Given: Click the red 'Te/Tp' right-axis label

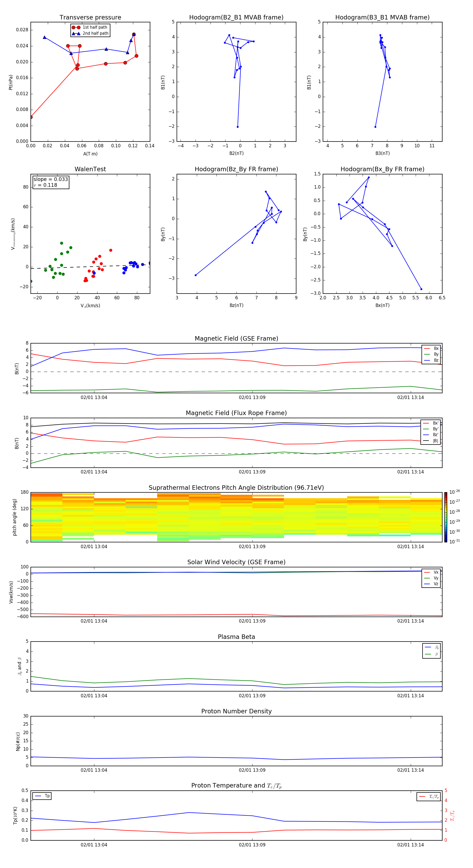Looking at the screenshot, I should pyautogui.click(x=452, y=815).
